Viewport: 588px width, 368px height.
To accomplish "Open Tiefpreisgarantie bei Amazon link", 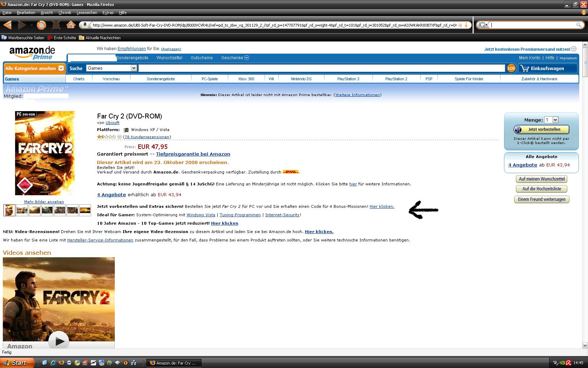I will (193, 154).
